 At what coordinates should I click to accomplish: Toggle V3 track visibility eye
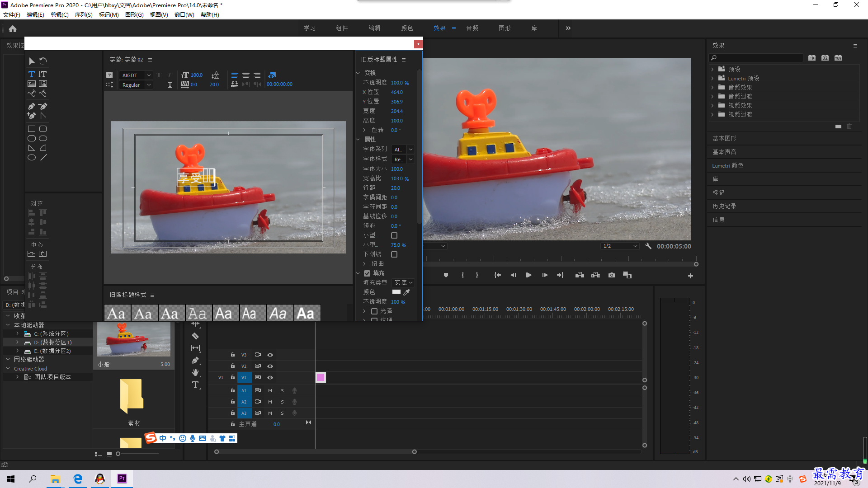tap(270, 355)
